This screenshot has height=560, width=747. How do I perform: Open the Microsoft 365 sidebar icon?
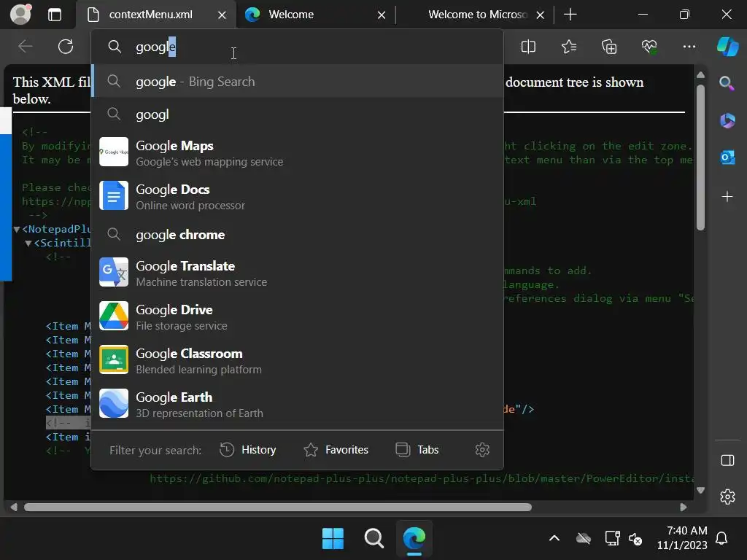[x=727, y=120]
